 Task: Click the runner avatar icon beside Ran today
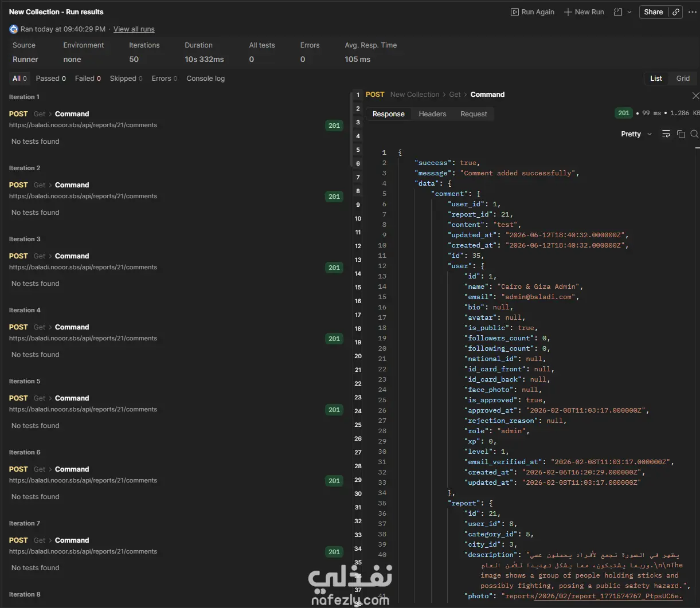(14, 29)
